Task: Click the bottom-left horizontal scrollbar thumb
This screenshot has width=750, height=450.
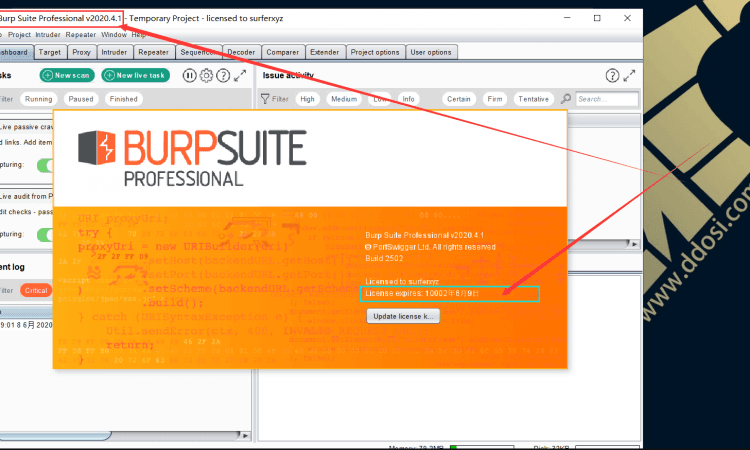Action: 55,436
